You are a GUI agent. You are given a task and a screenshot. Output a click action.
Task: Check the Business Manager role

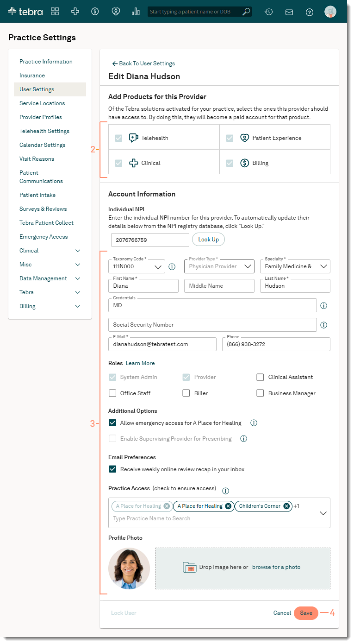tap(260, 393)
